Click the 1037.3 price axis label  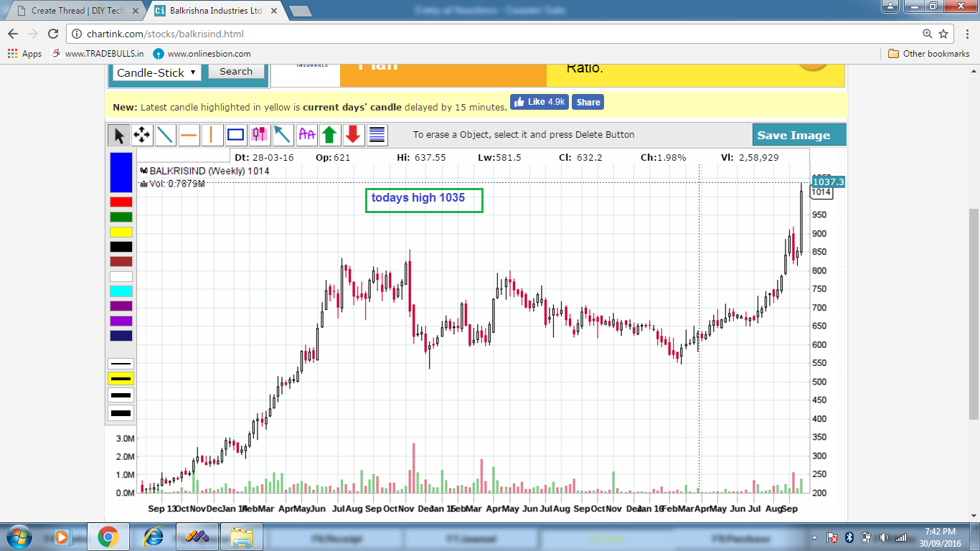pos(828,182)
